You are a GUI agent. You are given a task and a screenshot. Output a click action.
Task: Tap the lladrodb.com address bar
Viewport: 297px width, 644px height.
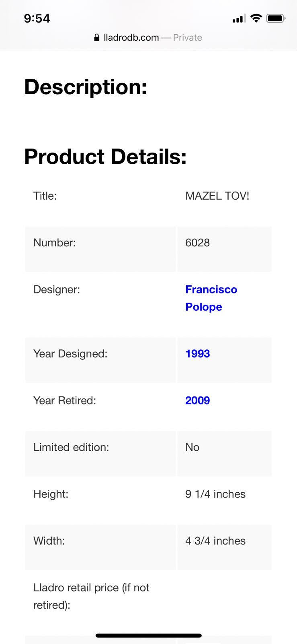click(x=148, y=37)
